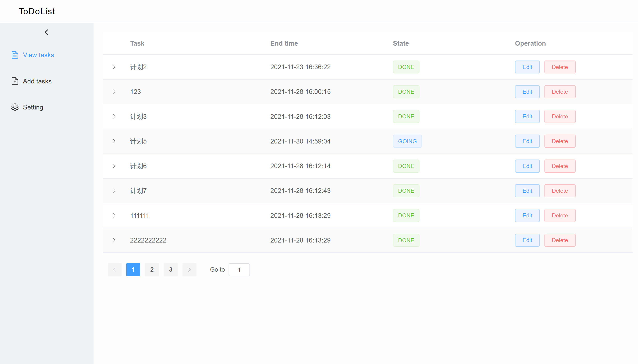Viewport: 638px width, 364px height.
Task: Click Edit on the 计划3 task
Action: click(527, 116)
